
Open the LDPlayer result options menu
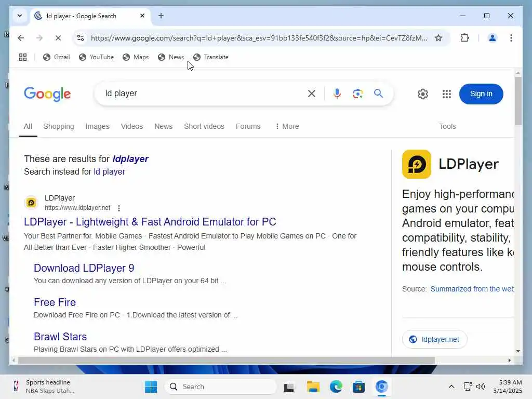point(119,208)
